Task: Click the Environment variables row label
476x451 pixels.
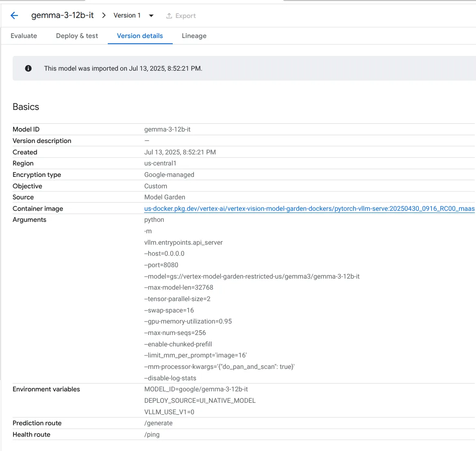Action: (x=46, y=389)
